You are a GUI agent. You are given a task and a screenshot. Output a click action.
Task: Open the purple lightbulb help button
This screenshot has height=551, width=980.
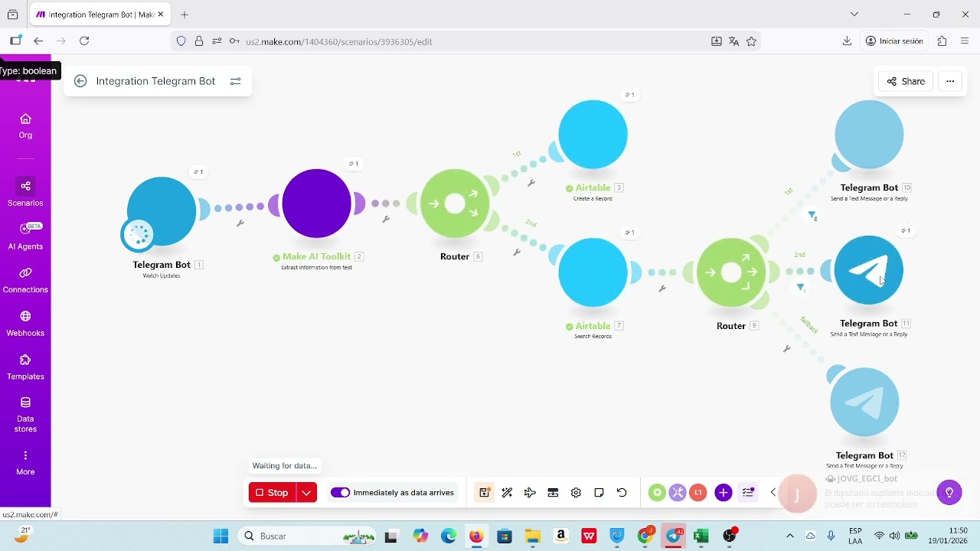[949, 493]
